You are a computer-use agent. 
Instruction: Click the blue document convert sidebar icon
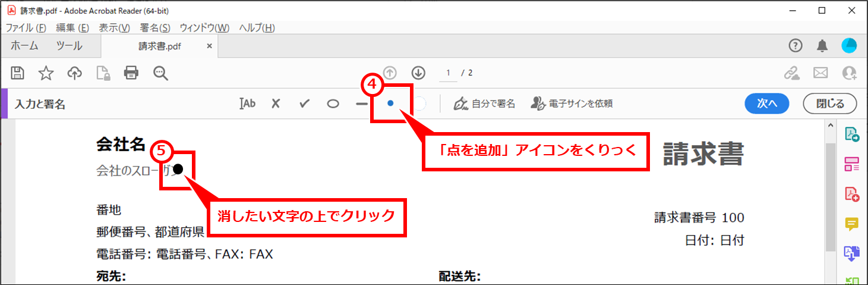(x=852, y=253)
